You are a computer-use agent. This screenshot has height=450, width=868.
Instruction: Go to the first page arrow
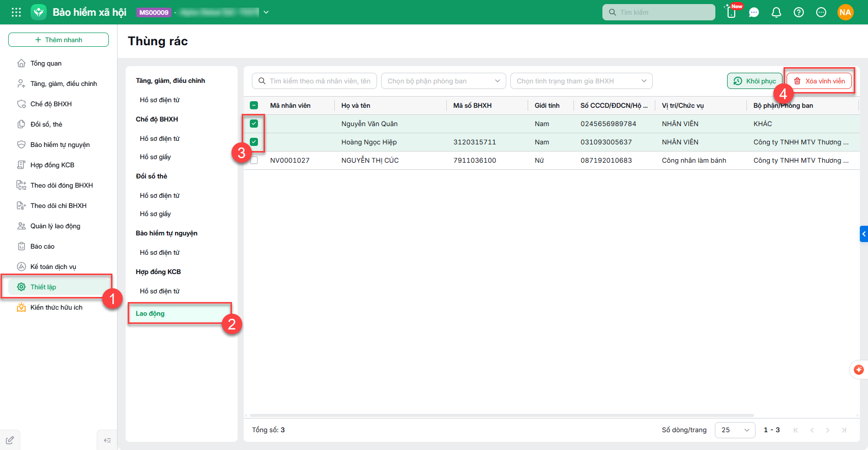796,430
